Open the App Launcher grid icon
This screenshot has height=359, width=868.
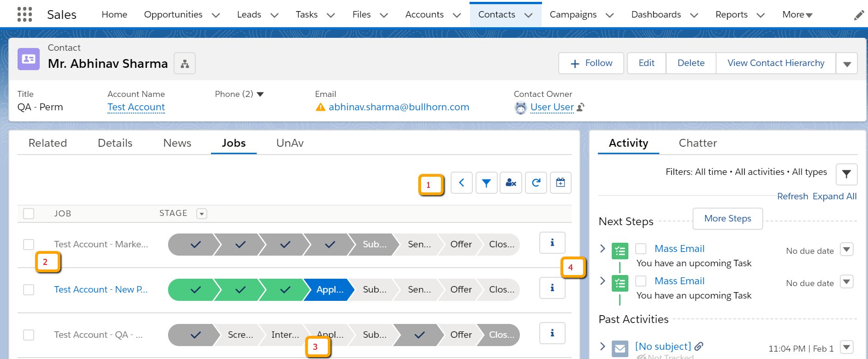24,14
